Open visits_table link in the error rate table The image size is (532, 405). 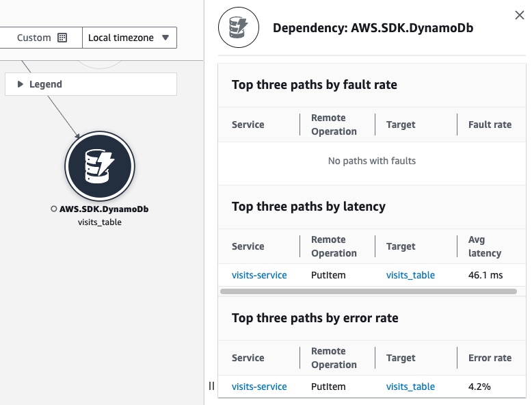(x=410, y=387)
